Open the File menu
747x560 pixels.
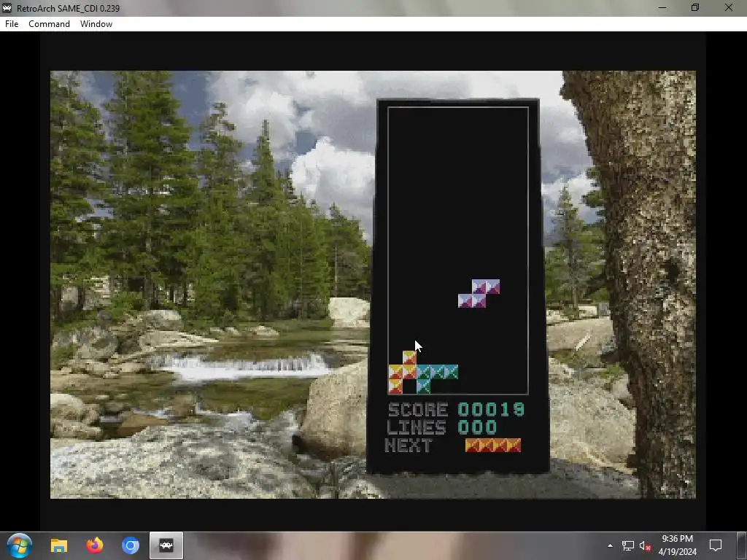[x=12, y=24]
